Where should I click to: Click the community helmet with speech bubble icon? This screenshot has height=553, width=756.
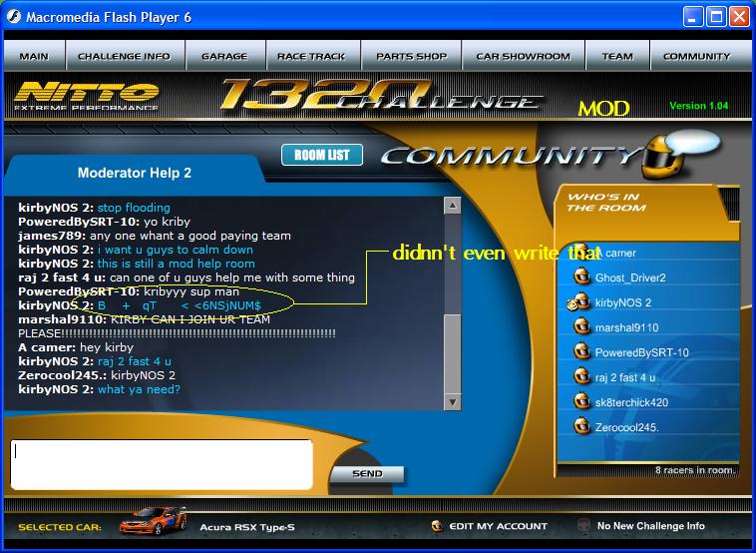point(680,156)
